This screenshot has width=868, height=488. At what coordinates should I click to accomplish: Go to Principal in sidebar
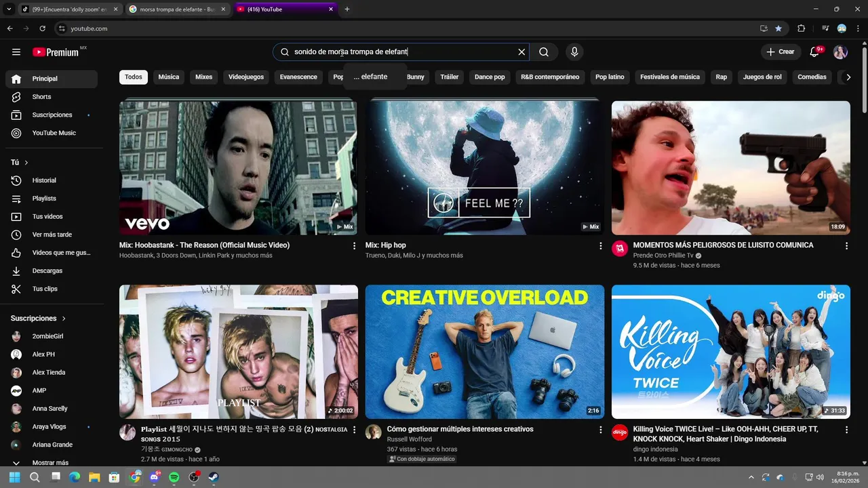pos(52,79)
